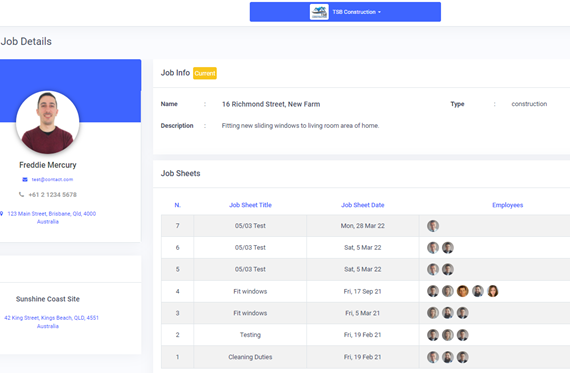Click the first avatar in the Testing row

[x=433, y=335]
